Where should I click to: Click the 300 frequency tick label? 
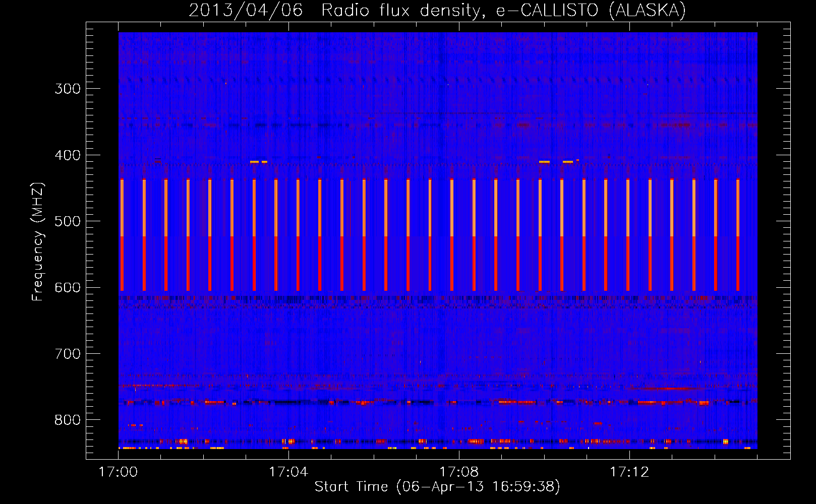(68, 89)
